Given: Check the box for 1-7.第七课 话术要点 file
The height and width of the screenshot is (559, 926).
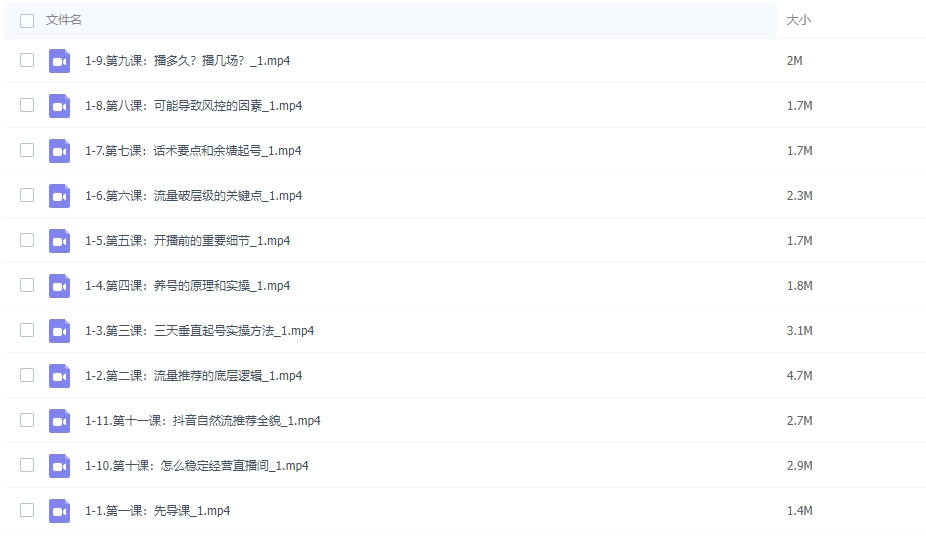Looking at the screenshot, I should pyautogui.click(x=27, y=150).
